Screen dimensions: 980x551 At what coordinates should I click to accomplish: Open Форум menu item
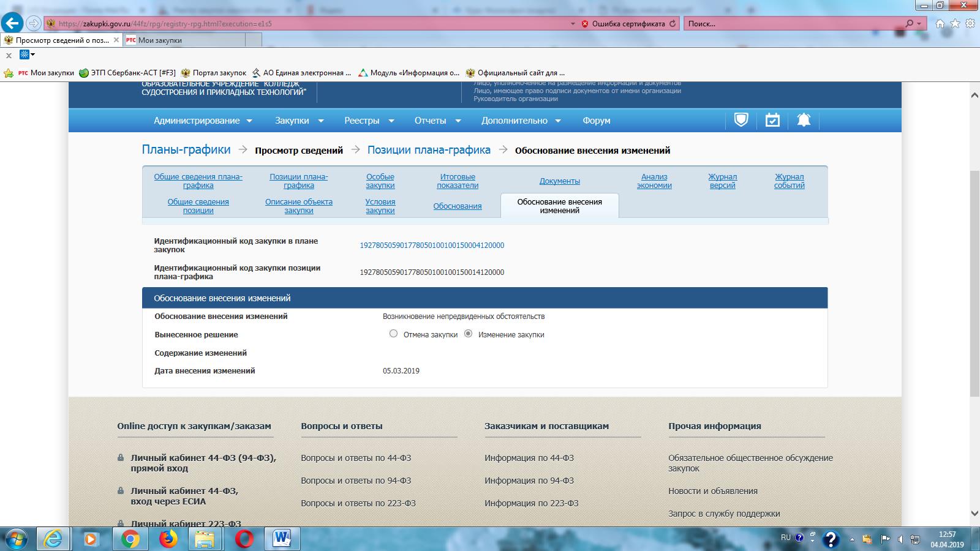[x=597, y=121]
